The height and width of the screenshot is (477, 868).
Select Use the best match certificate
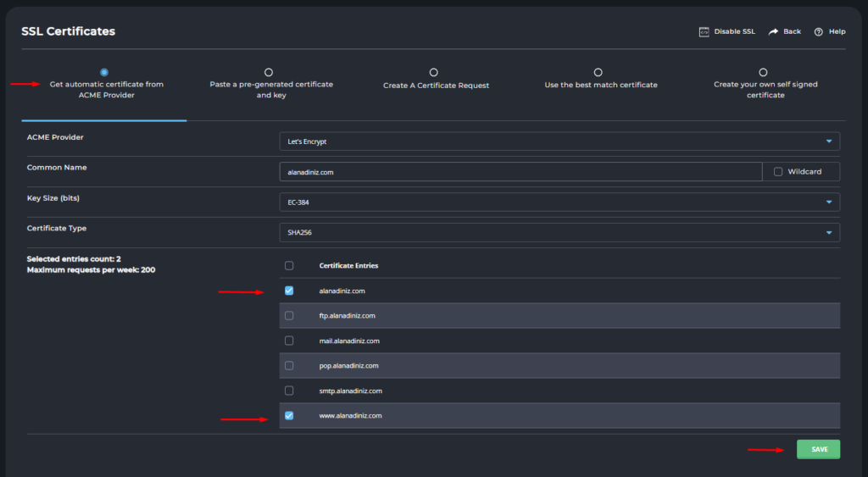click(598, 72)
